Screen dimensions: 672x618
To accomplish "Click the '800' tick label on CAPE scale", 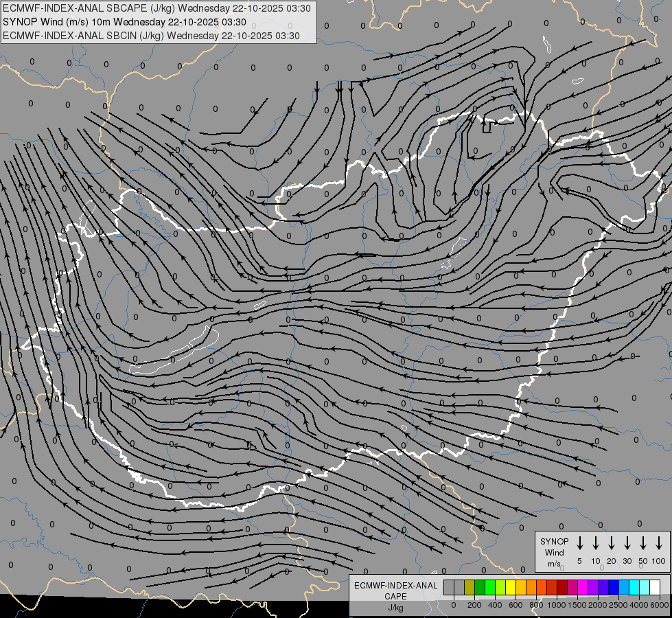I will click(x=536, y=605).
